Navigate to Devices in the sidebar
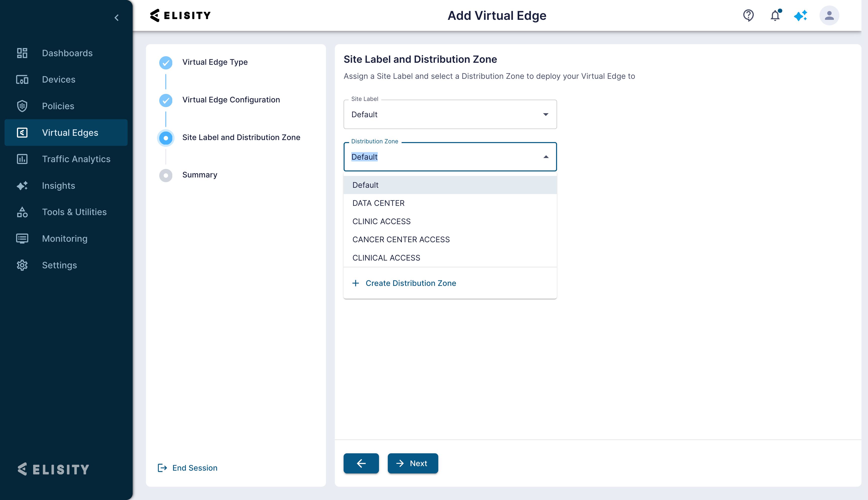Viewport: 868px width, 500px height. coord(66,80)
